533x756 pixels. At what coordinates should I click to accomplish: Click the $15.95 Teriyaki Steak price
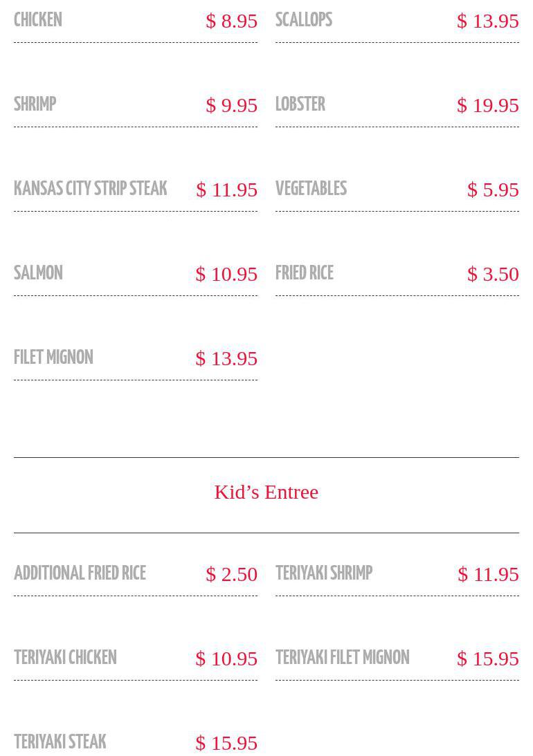226,743
